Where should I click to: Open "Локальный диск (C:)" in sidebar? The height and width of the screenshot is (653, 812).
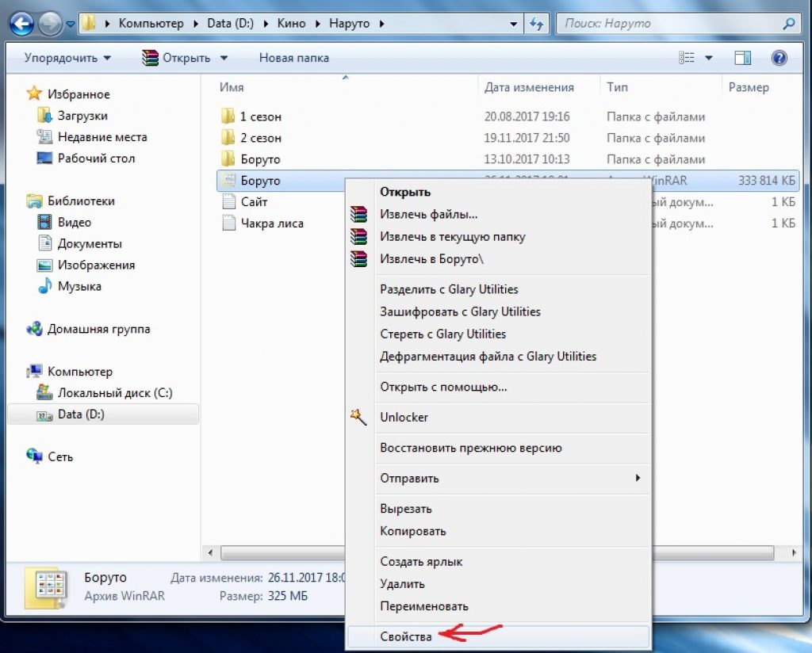[105, 393]
